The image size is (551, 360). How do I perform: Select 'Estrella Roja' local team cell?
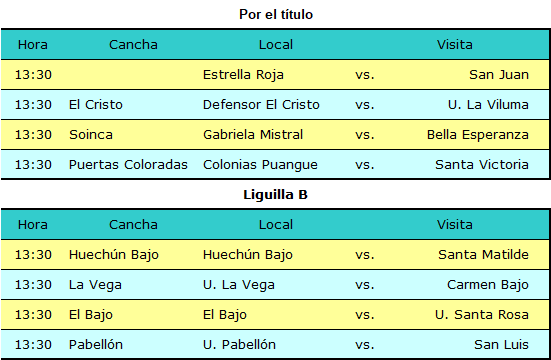tap(243, 75)
